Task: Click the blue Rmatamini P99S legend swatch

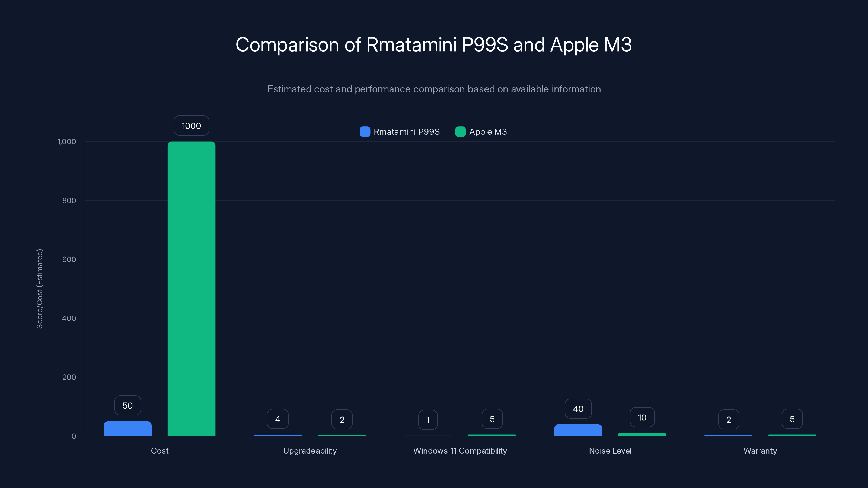Action: (x=365, y=132)
